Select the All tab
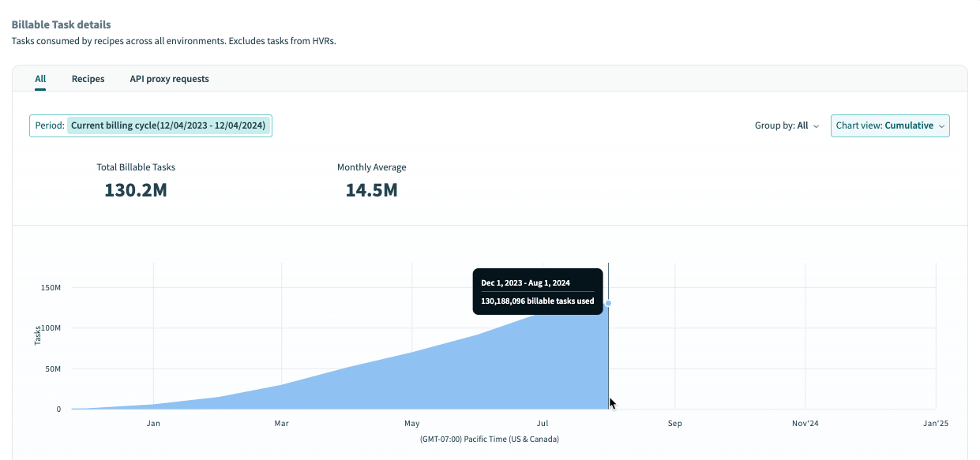The width and height of the screenshot is (980, 460). click(x=40, y=79)
